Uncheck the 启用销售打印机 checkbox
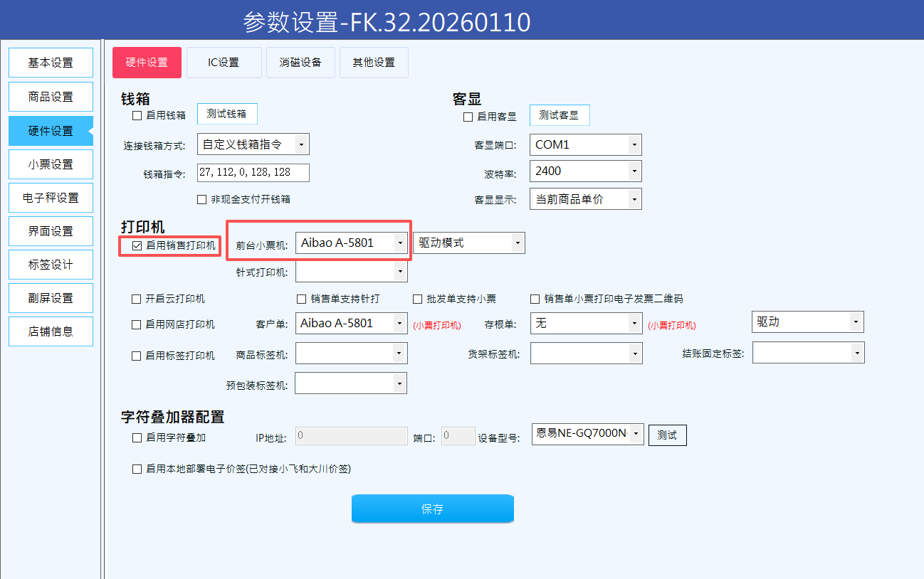The image size is (924, 579). click(137, 245)
